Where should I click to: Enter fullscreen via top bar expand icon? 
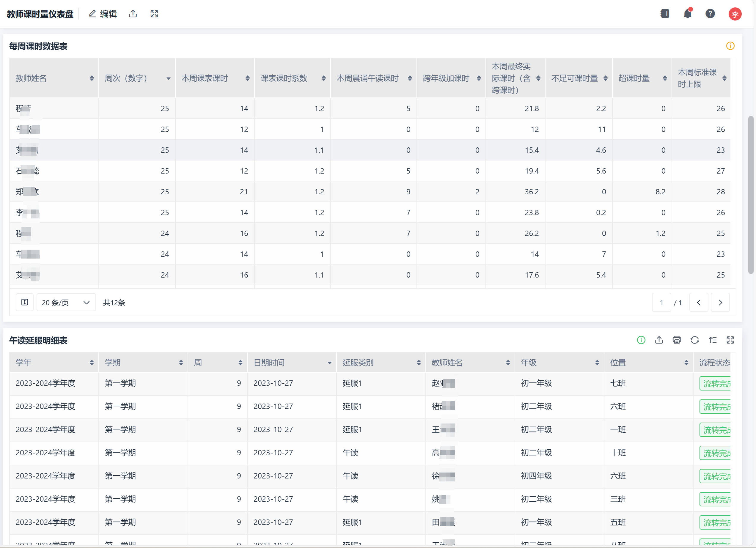tap(154, 14)
